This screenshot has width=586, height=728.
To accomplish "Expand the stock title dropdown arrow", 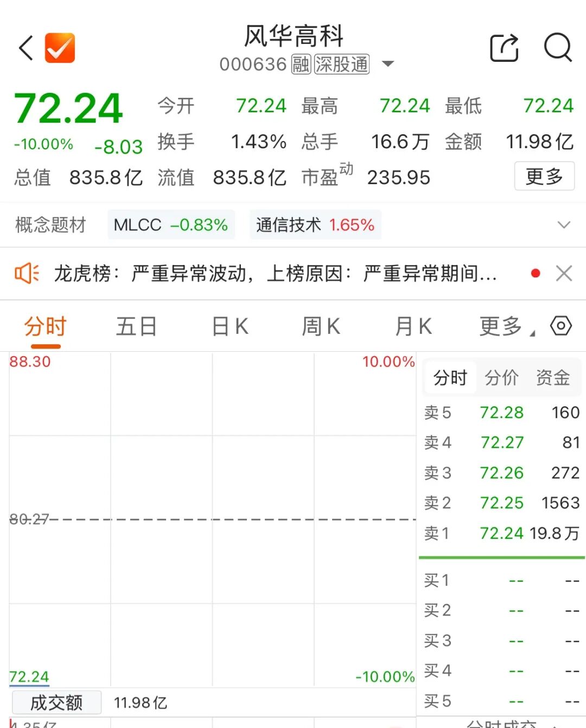I will tap(388, 64).
